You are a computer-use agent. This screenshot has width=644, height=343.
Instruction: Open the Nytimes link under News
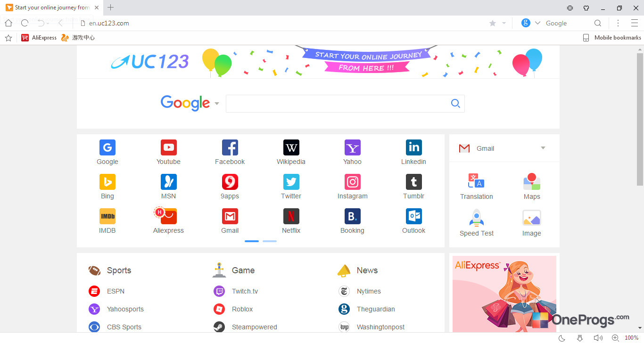(x=360, y=291)
